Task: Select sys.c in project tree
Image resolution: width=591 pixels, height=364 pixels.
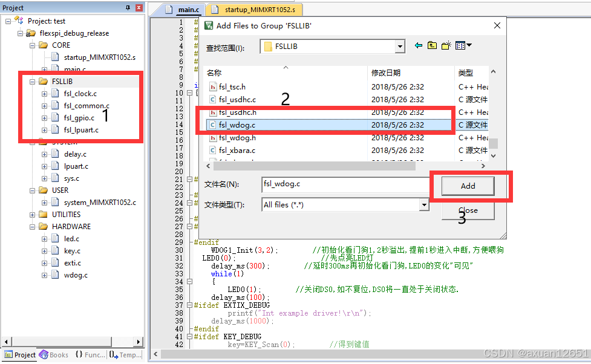Action: 71,178
